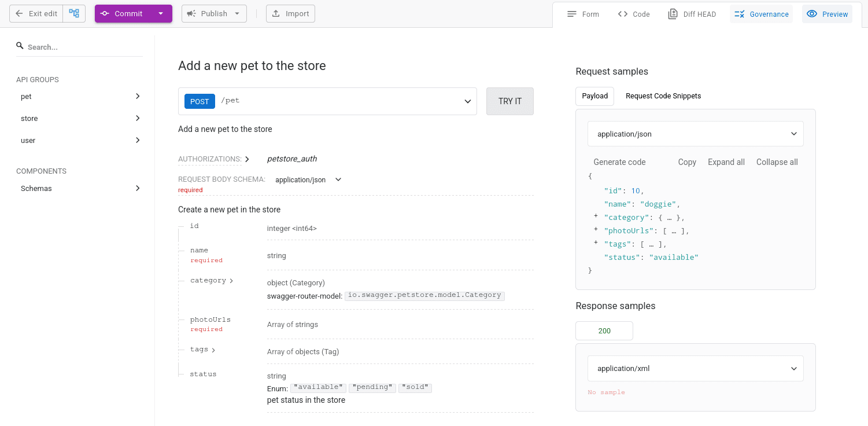Expand the "category" node in JSON sample
868x426 pixels.
tap(596, 216)
